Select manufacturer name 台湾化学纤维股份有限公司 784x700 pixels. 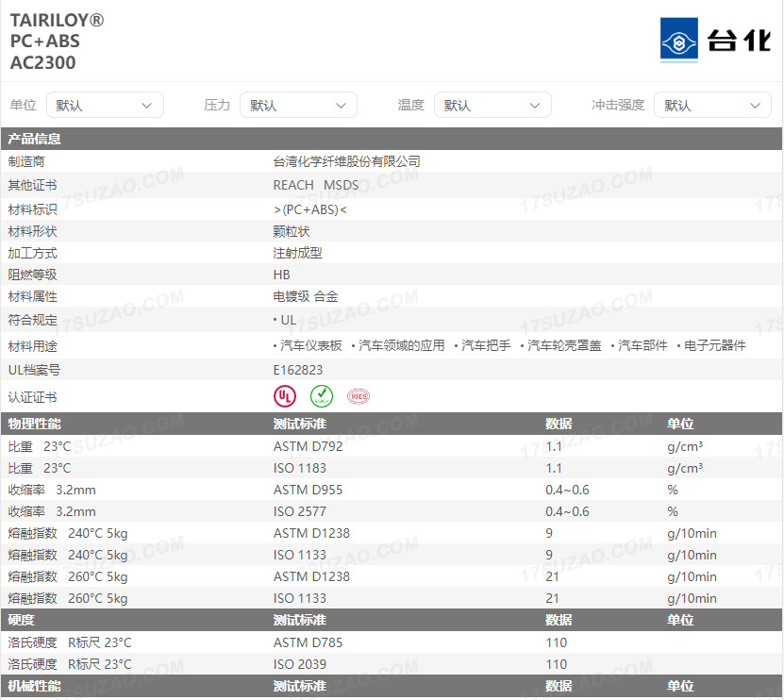pos(346,161)
